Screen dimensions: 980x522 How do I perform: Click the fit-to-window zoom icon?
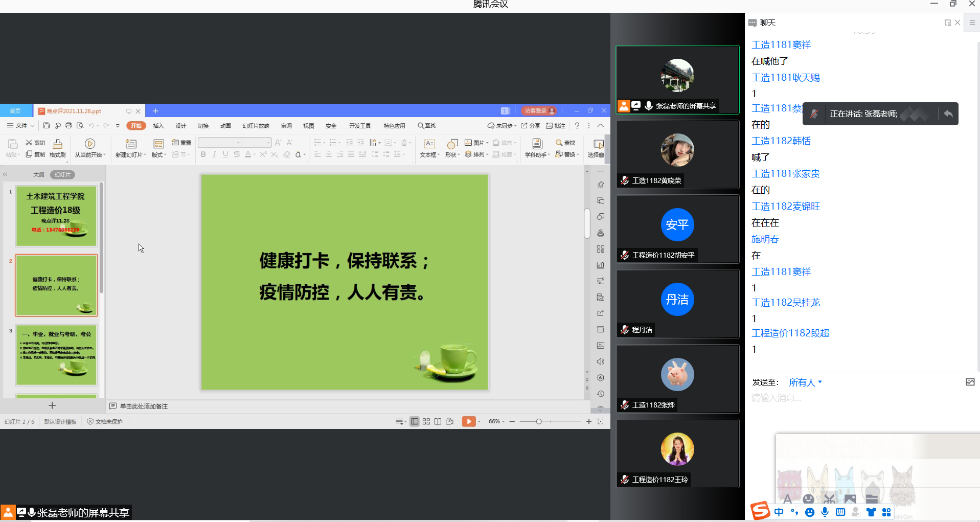click(x=601, y=421)
